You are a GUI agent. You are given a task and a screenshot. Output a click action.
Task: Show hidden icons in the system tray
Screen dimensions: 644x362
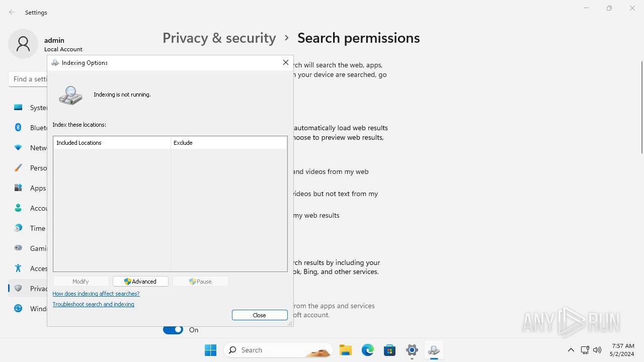tap(571, 350)
